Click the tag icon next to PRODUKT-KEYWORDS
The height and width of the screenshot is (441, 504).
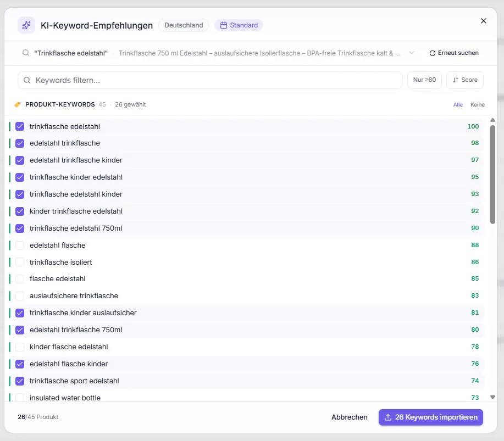18,105
